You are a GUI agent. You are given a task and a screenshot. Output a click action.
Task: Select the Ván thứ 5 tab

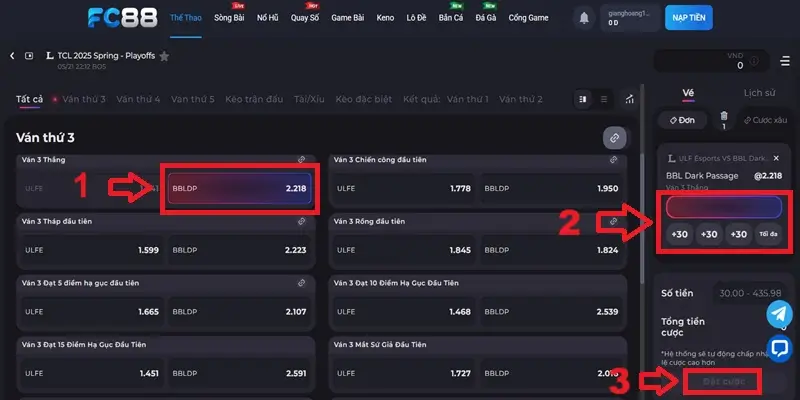coord(192,99)
